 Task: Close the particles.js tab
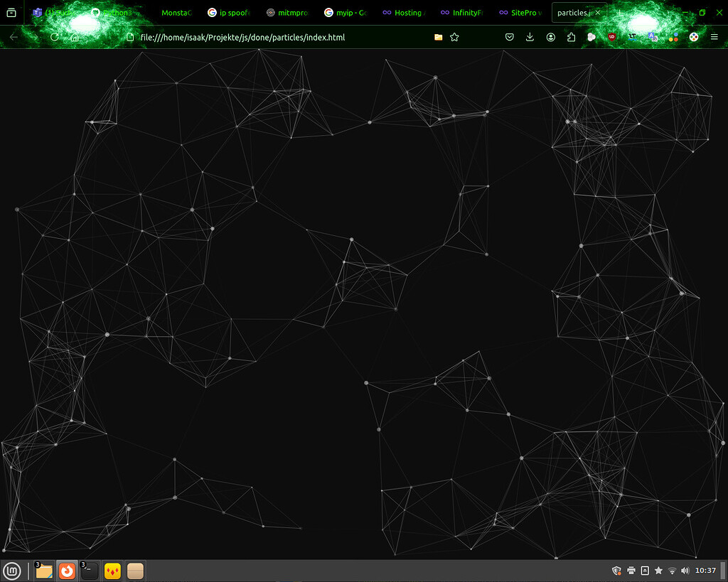tap(597, 13)
